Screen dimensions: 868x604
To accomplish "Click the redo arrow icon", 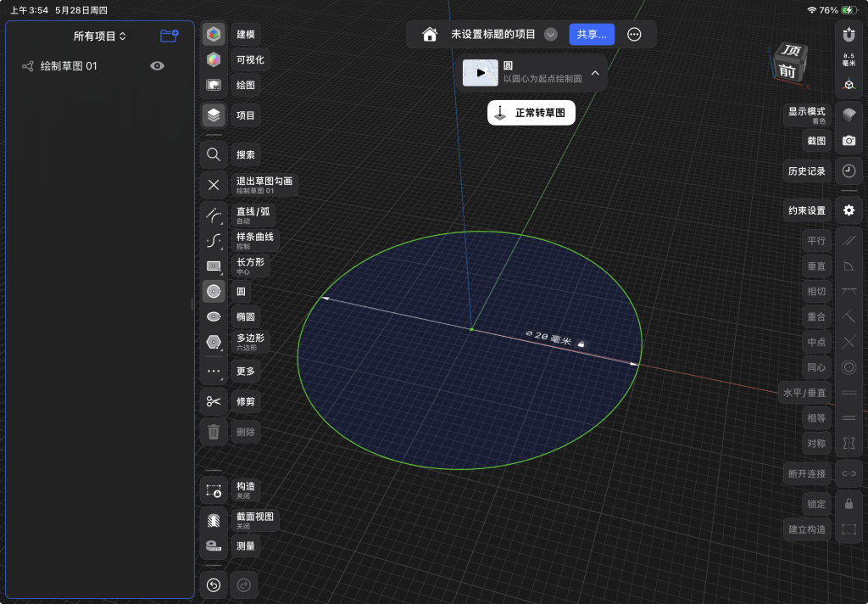I will click(244, 585).
